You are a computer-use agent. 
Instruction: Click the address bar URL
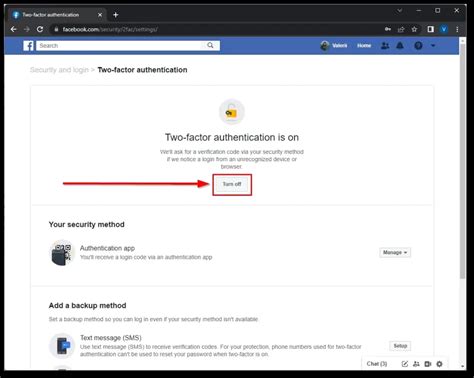click(x=110, y=29)
